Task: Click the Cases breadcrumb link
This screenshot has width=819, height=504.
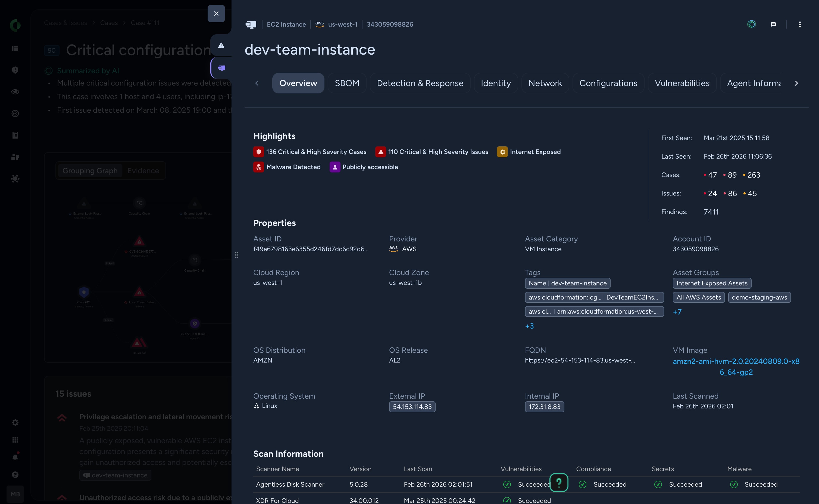Action: (109, 23)
